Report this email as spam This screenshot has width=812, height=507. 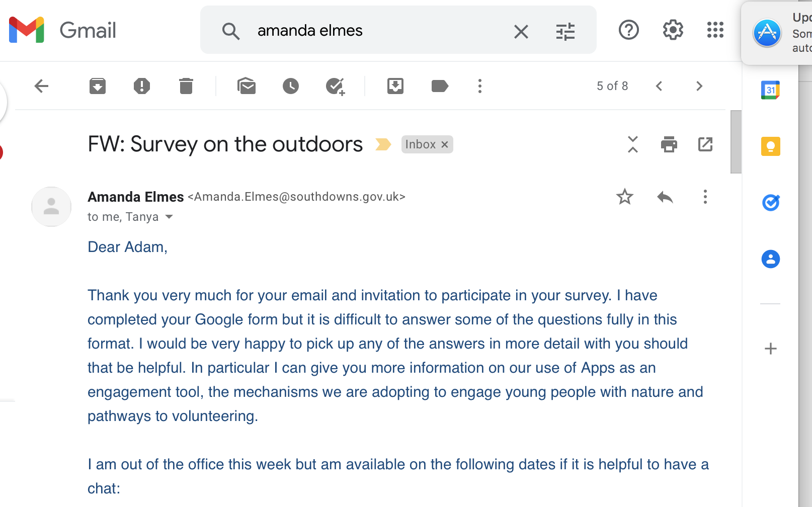(142, 86)
